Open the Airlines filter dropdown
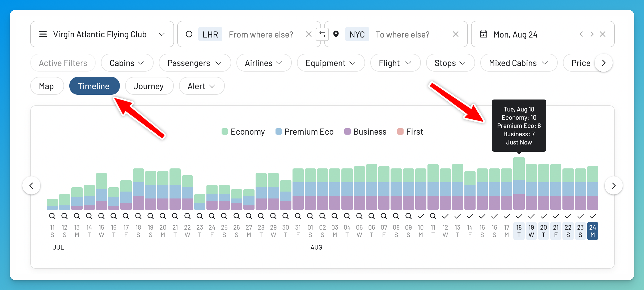644x290 pixels. coord(264,63)
